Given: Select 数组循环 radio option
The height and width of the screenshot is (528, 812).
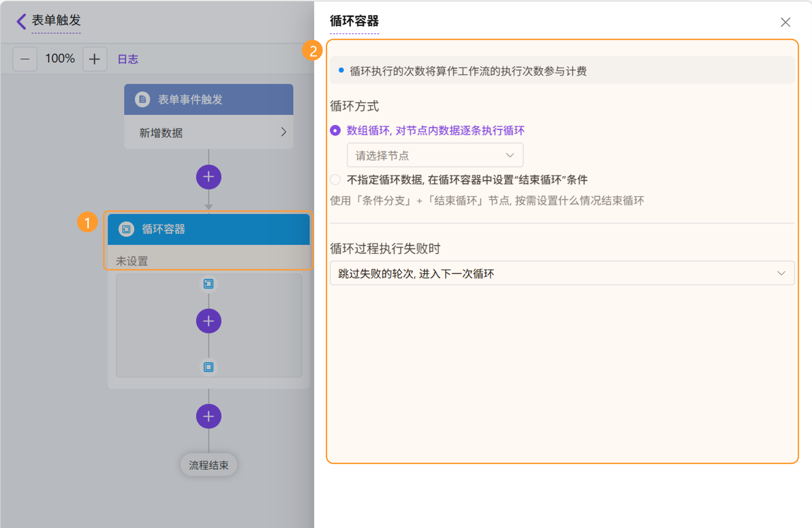Looking at the screenshot, I should pyautogui.click(x=335, y=130).
